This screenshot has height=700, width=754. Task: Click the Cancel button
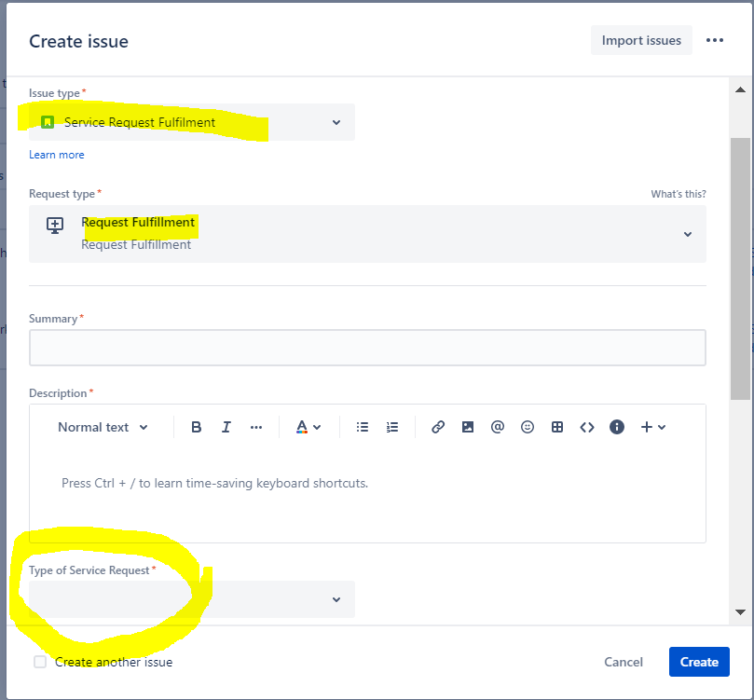point(624,662)
